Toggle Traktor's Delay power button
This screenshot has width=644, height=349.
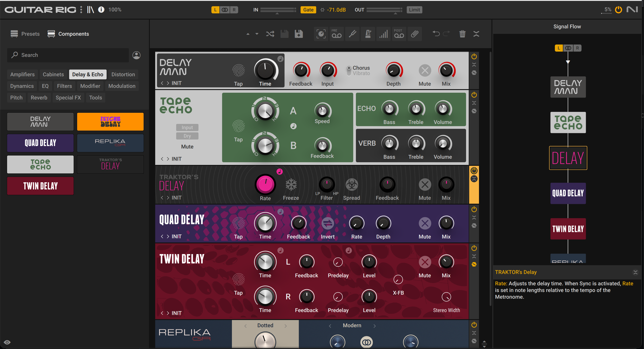(474, 171)
